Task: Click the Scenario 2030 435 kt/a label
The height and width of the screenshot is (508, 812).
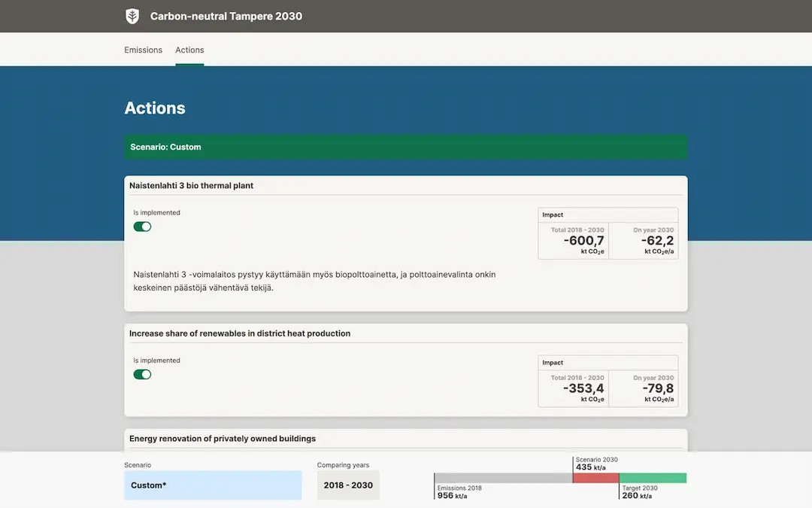Action: coord(596,464)
